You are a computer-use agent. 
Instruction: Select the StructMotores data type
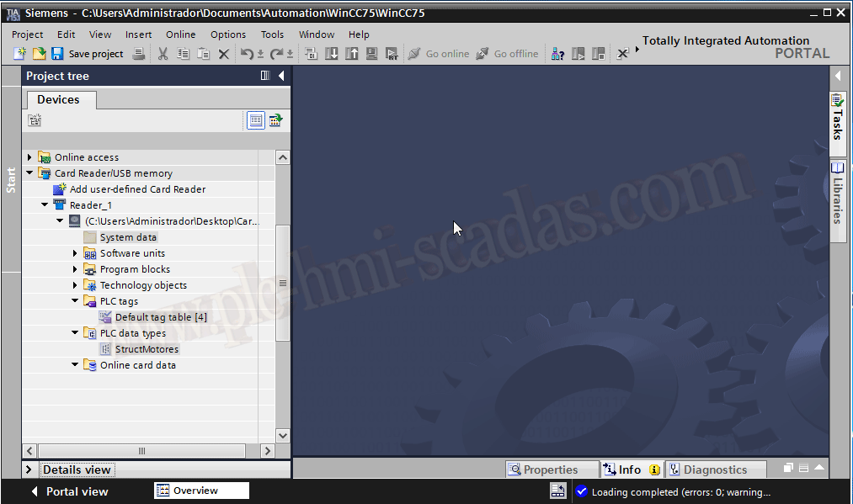point(147,349)
